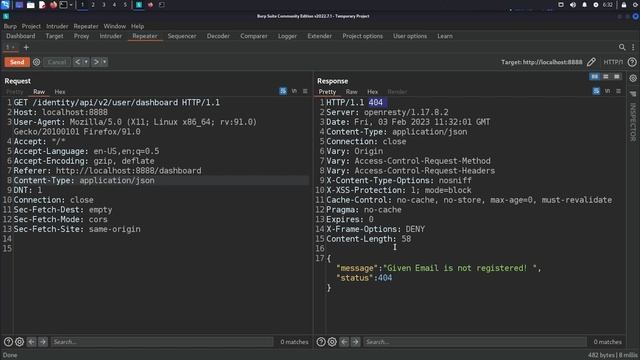
Task: Switch Request view to Hex
Action: [60, 92]
